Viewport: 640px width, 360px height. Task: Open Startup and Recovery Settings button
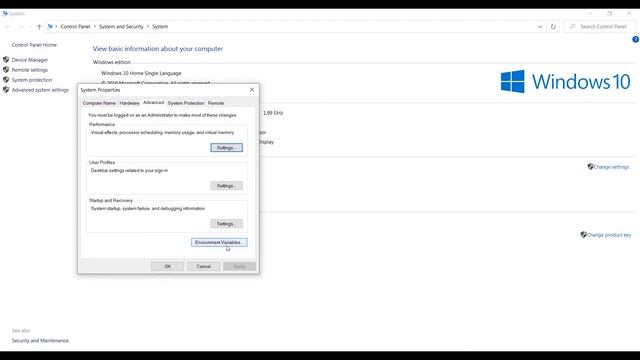(227, 224)
